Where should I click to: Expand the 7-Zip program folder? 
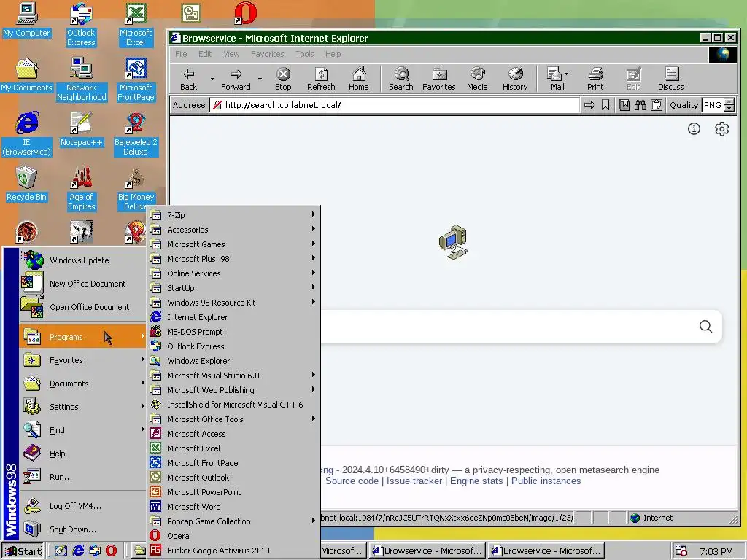[233, 215]
